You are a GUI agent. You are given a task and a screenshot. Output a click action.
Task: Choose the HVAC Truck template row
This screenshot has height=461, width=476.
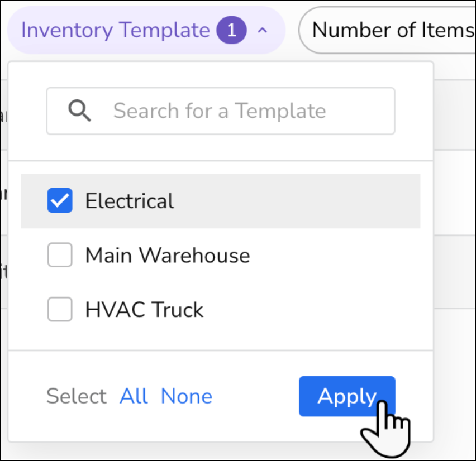tap(144, 310)
